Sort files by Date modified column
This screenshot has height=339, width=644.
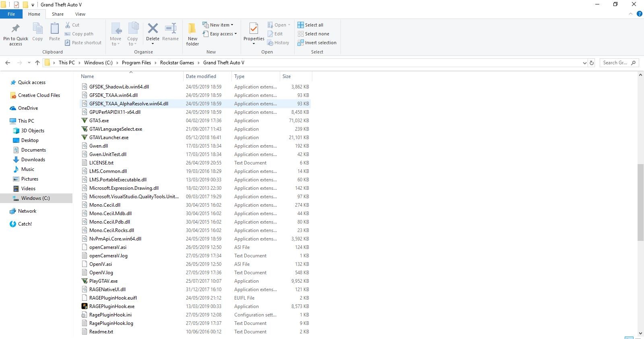click(201, 76)
